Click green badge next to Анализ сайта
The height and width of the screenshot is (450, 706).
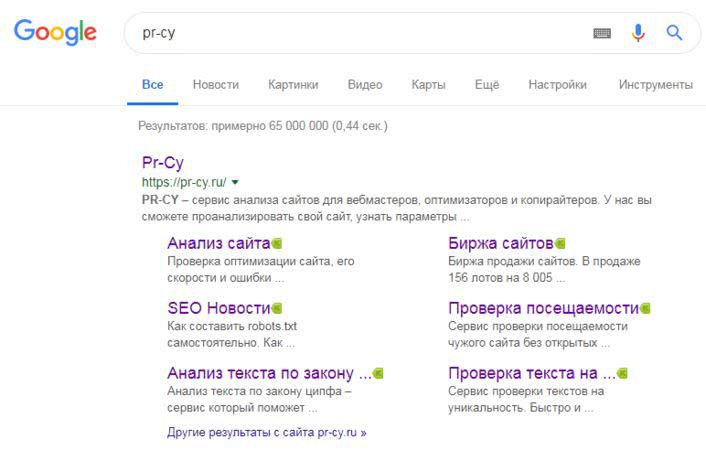click(277, 244)
